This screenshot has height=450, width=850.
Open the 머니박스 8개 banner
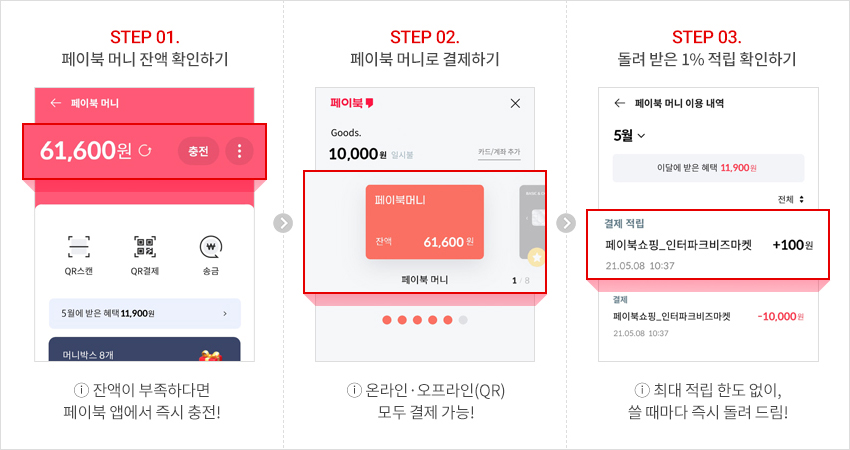pyautogui.click(x=145, y=349)
